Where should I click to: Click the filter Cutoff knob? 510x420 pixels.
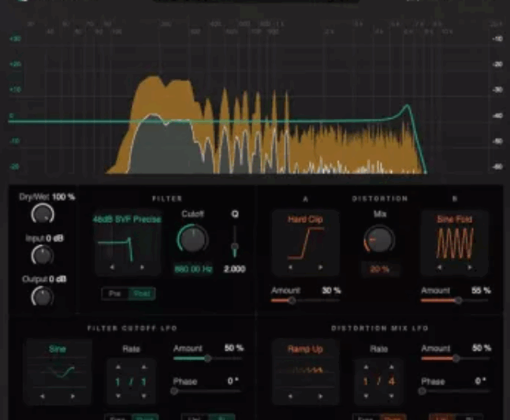193,239
